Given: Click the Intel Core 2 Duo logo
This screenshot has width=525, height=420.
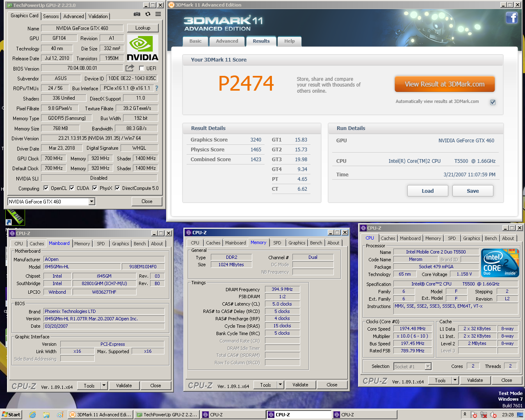Looking at the screenshot, I should [x=500, y=263].
